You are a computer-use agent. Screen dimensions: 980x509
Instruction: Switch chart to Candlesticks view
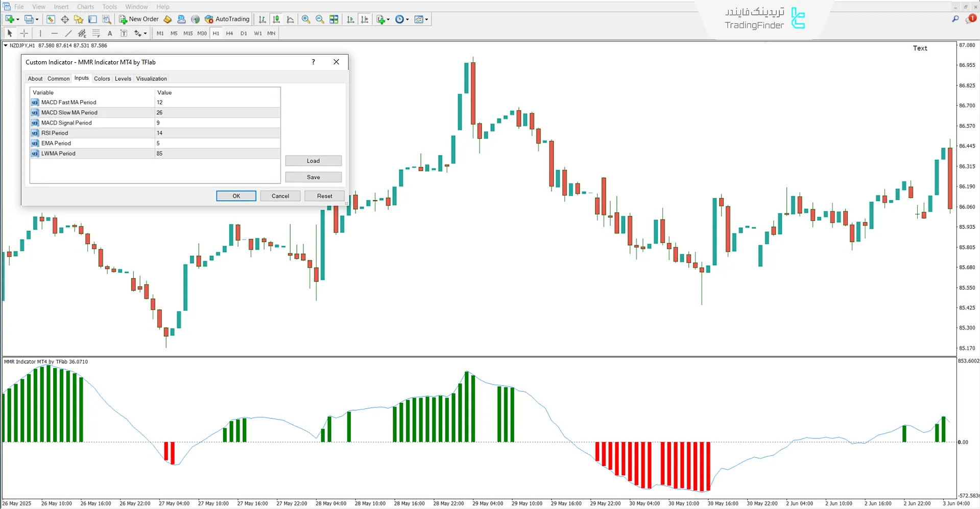pyautogui.click(x=276, y=19)
